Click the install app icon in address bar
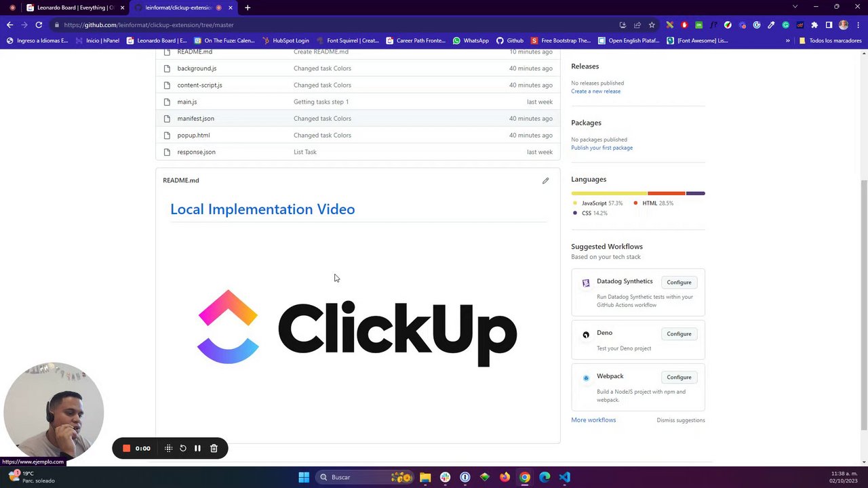868x488 pixels. (623, 25)
